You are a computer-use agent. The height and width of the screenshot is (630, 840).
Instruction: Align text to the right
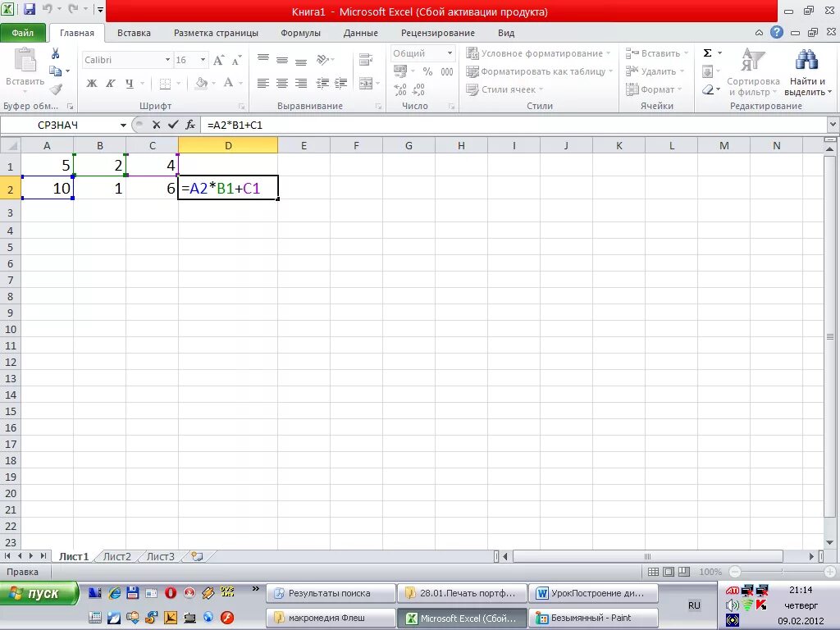coord(301,83)
